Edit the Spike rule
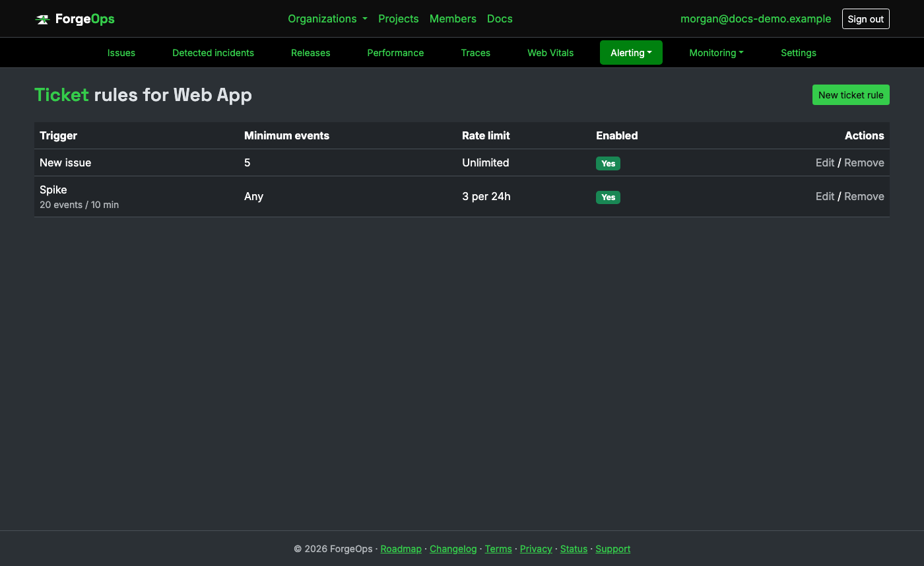Image resolution: width=924 pixels, height=566 pixels. coord(825,196)
